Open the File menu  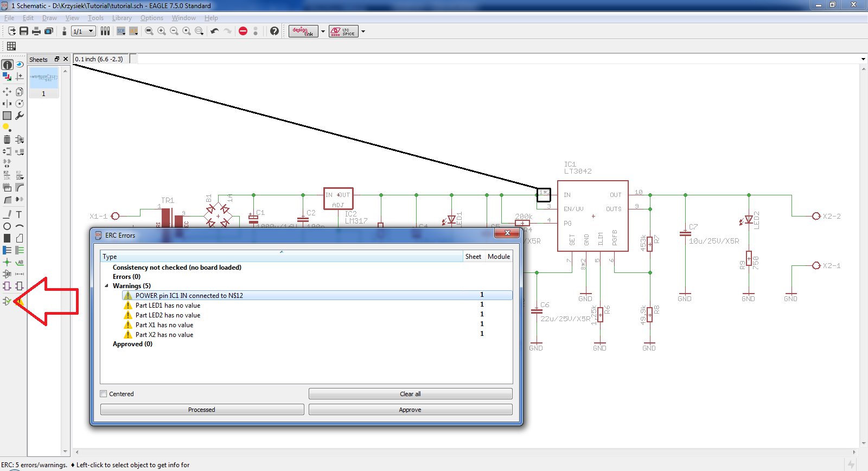point(9,18)
